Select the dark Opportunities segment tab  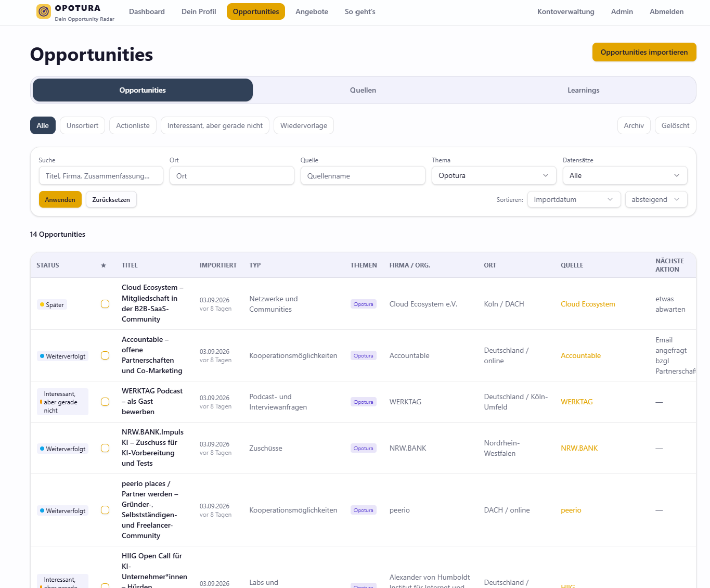(143, 90)
